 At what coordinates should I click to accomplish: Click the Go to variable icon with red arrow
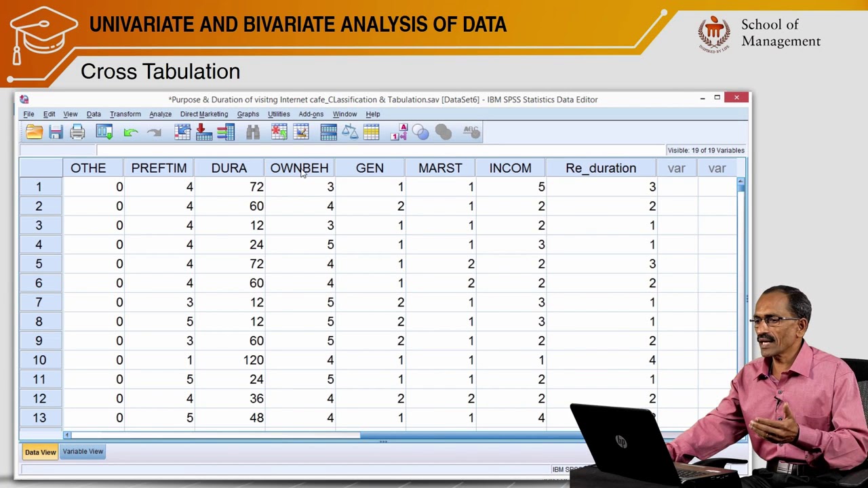204,132
